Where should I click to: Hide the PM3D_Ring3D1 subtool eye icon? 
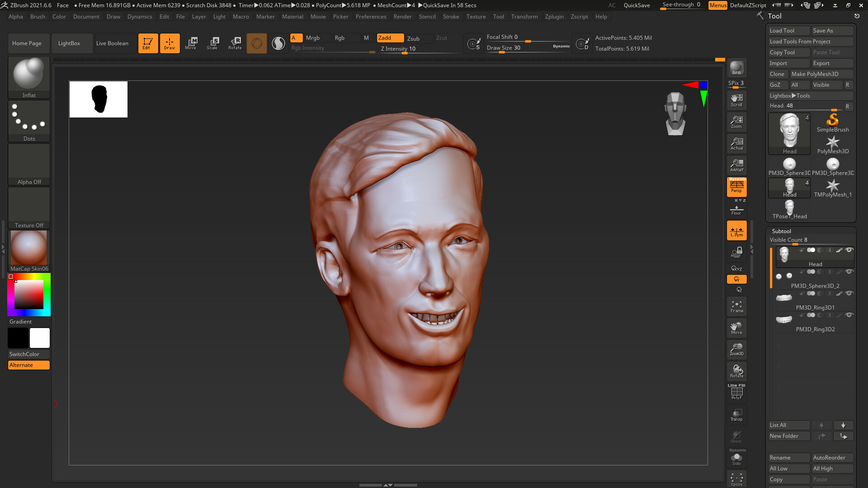pyautogui.click(x=849, y=293)
